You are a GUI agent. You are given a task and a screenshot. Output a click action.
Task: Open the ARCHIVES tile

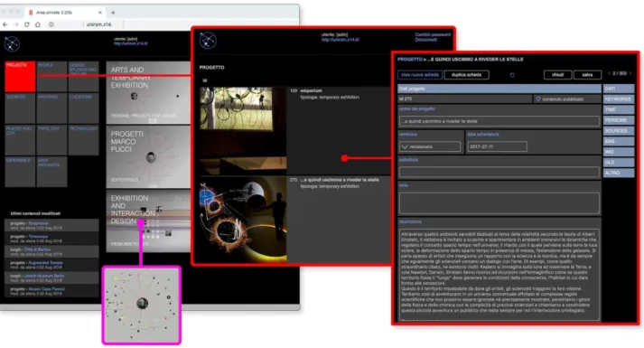click(51, 108)
